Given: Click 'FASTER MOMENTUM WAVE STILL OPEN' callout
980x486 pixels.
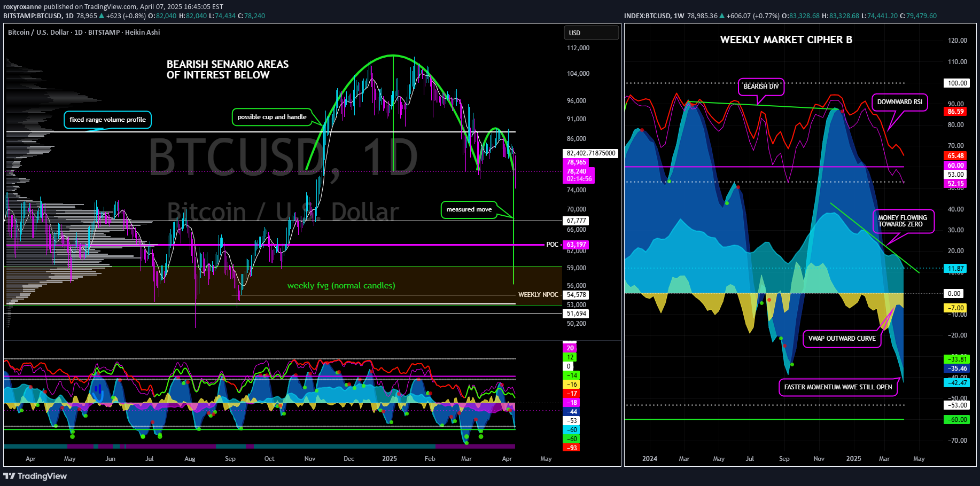Looking at the screenshot, I should point(838,387).
